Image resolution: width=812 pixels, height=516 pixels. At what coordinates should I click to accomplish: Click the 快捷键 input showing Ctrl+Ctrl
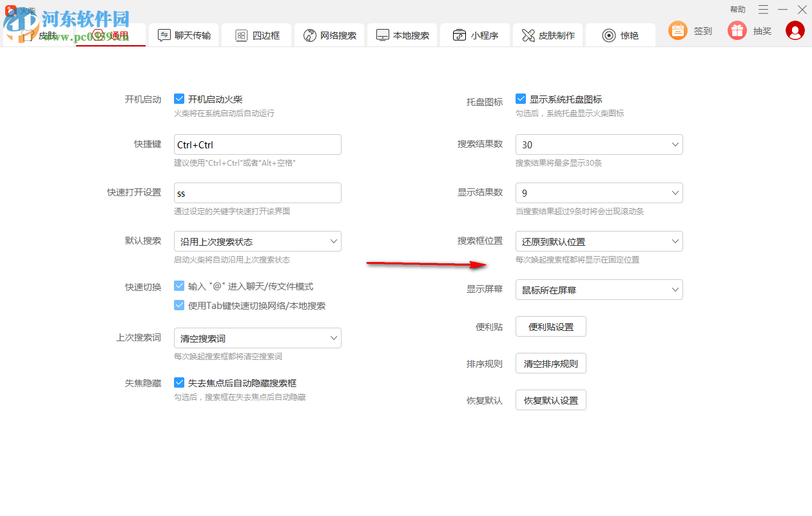(x=257, y=144)
